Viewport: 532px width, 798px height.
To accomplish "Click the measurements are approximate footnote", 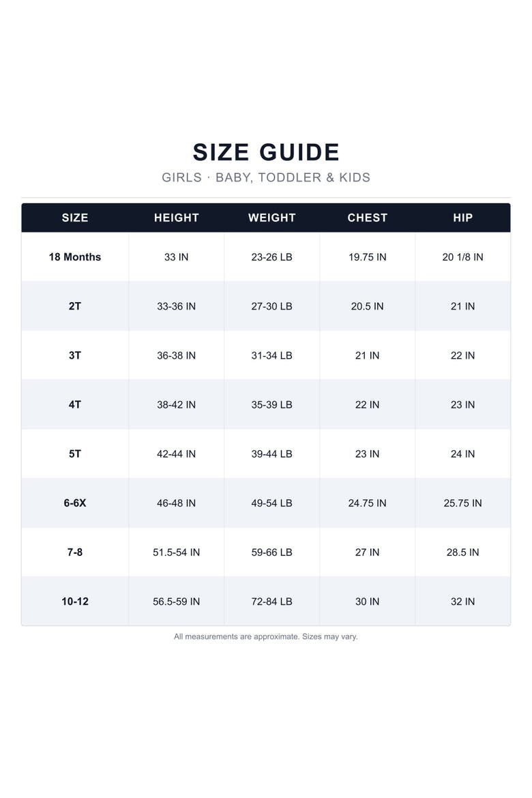I will pyautogui.click(x=266, y=636).
